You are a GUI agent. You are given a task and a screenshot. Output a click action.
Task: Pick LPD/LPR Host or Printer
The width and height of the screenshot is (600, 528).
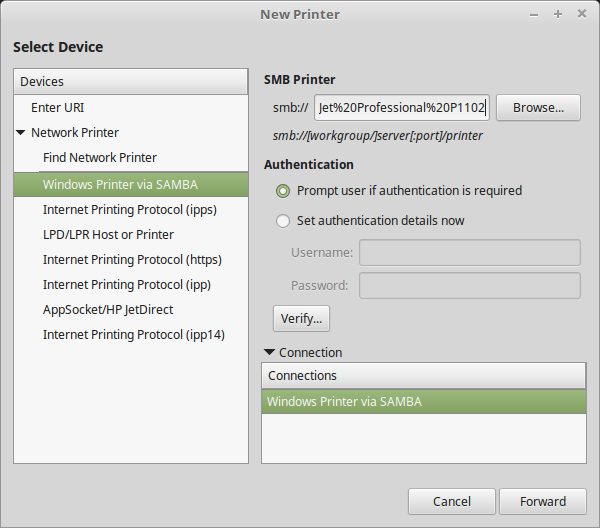point(108,235)
